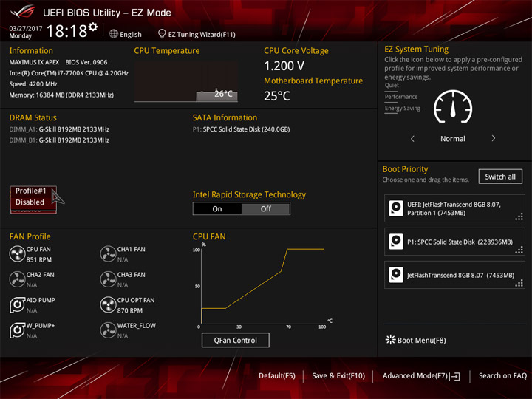The height and width of the screenshot is (399, 532).
Task: Click the globe language icon
Action: pos(114,34)
